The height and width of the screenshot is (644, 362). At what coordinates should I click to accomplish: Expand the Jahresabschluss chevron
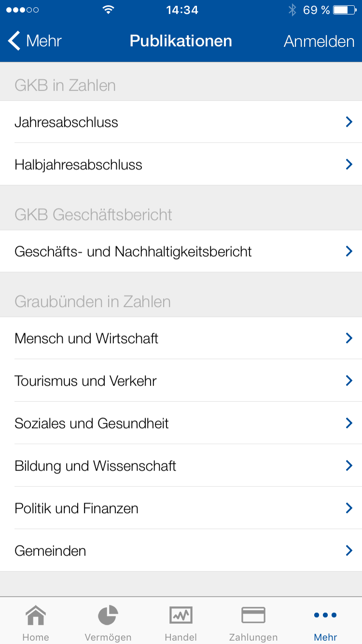click(x=349, y=122)
